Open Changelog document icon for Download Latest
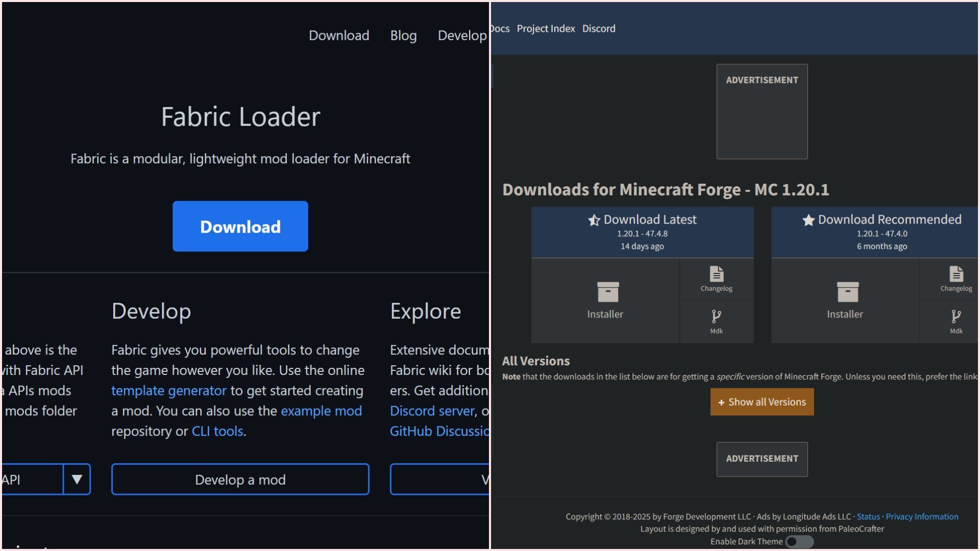 pos(717,274)
